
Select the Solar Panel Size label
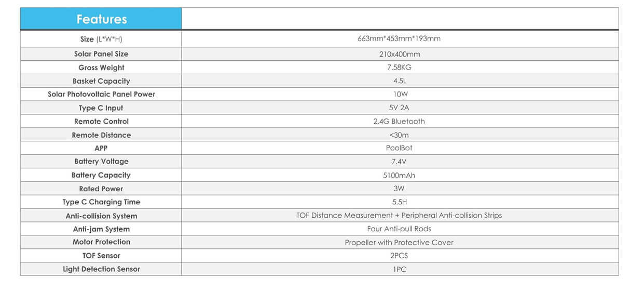pyautogui.click(x=101, y=54)
